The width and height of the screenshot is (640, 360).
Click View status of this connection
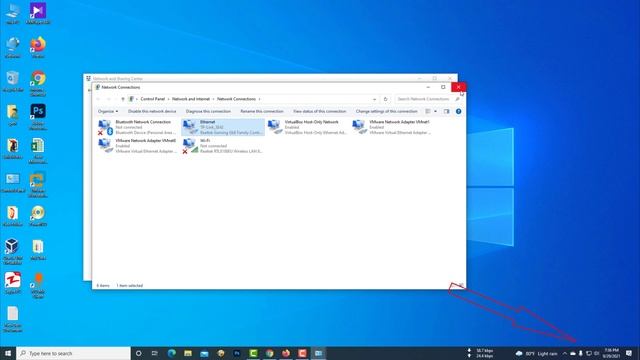coord(320,111)
